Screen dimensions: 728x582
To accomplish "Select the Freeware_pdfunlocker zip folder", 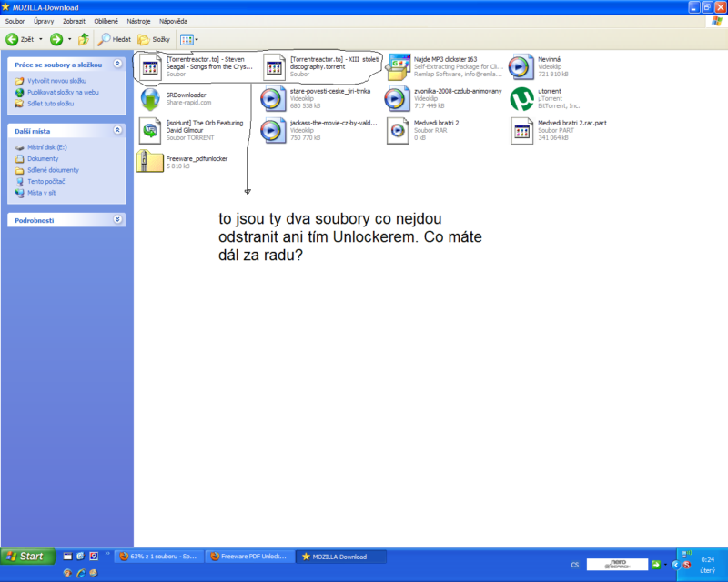I will point(150,162).
